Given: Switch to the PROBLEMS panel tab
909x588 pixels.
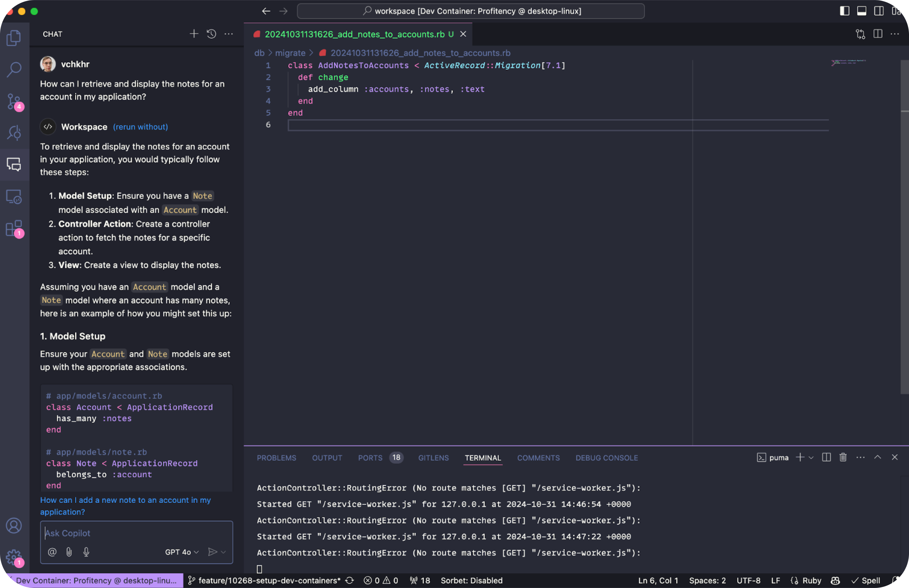Looking at the screenshot, I should click(x=276, y=457).
